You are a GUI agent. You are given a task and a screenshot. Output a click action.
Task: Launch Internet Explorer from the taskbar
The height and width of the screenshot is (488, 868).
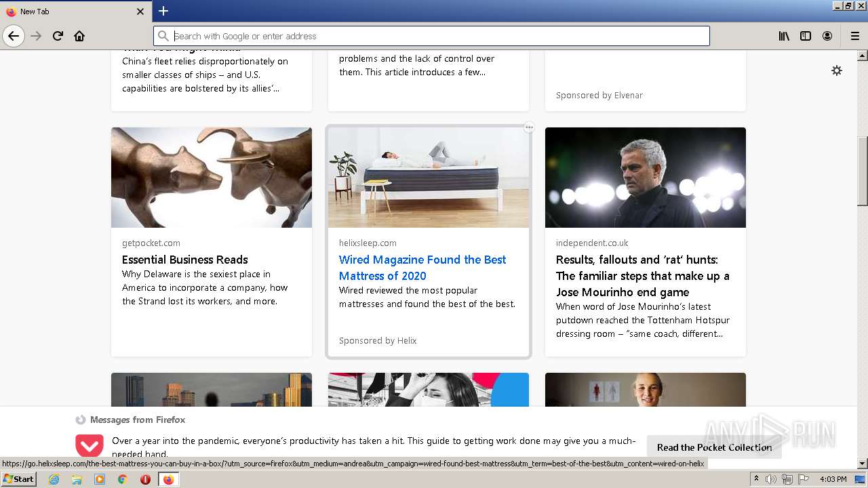click(x=54, y=479)
